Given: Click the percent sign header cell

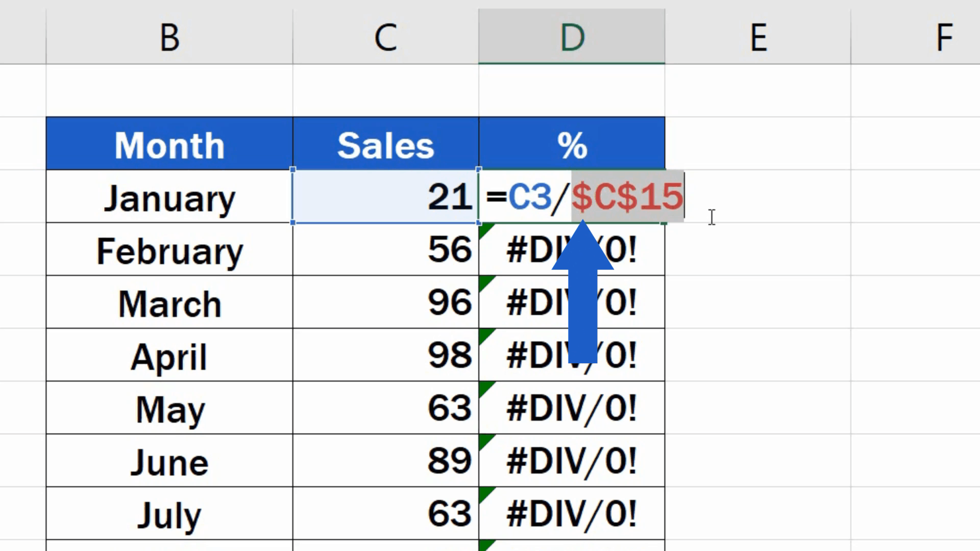Looking at the screenshot, I should point(572,144).
